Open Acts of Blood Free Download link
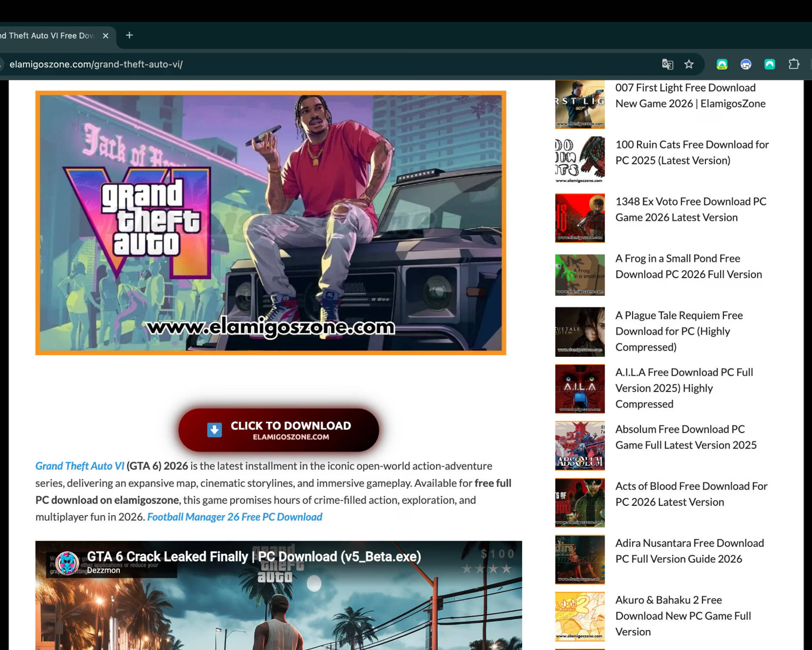The height and width of the screenshot is (650, 812). (691, 494)
